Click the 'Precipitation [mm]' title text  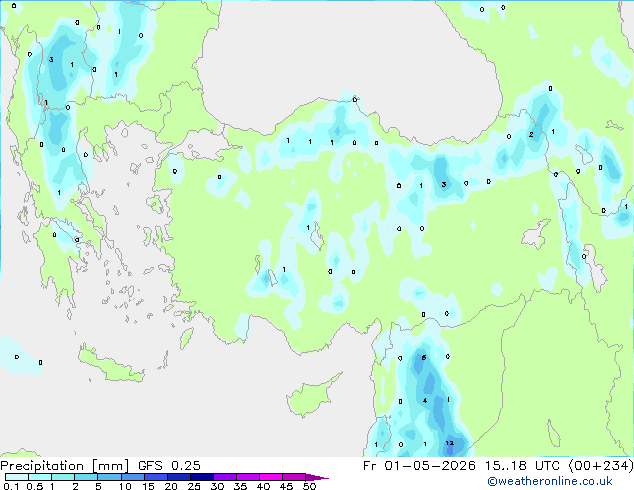click(x=65, y=466)
